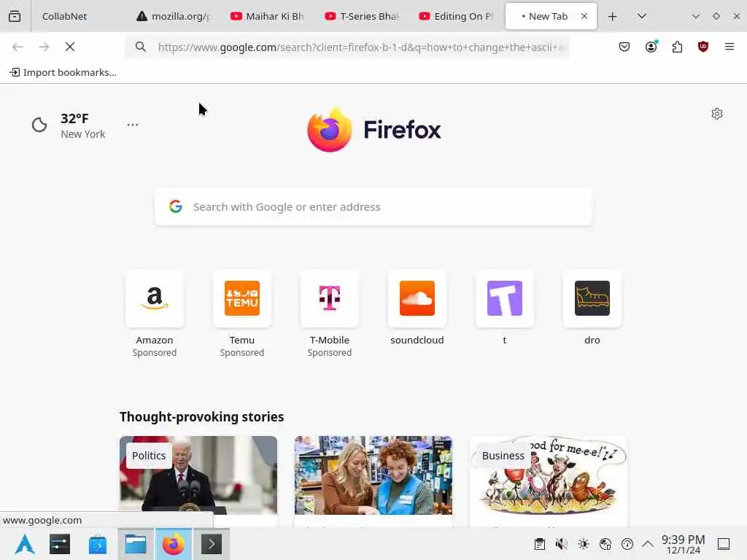747x560 pixels.
Task: Open Firefox View tabs overview icon
Action: [15, 16]
